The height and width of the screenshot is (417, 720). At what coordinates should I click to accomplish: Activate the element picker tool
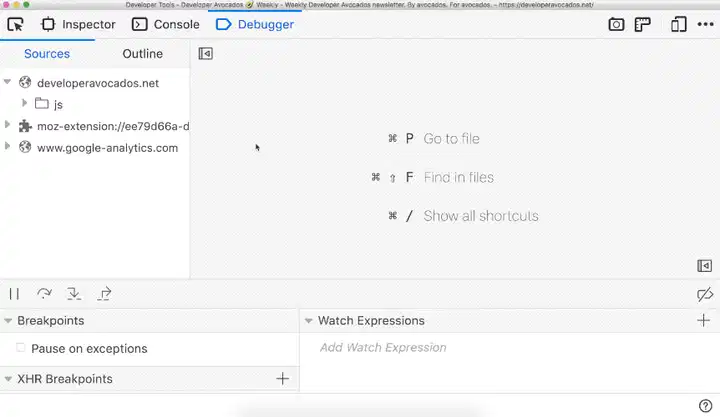(15, 24)
